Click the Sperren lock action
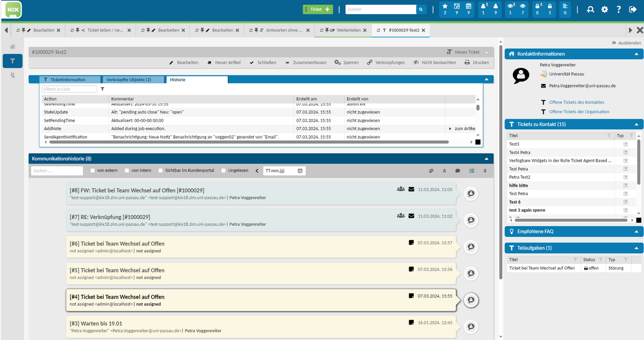 [346, 62]
